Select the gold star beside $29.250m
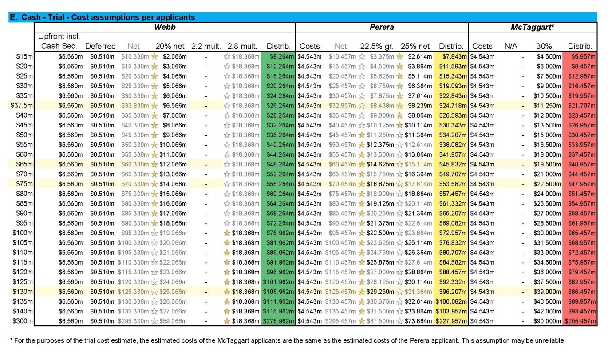The image size is (612, 364). point(361,292)
